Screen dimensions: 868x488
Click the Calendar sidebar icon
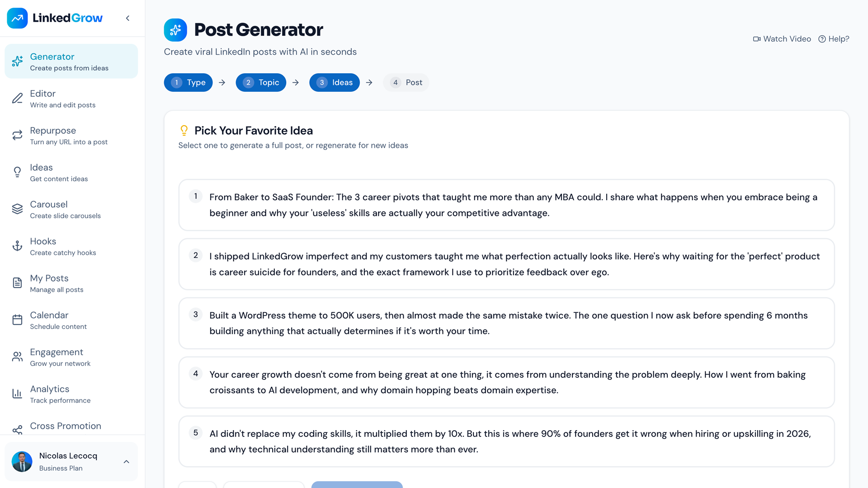tap(17, 320)
